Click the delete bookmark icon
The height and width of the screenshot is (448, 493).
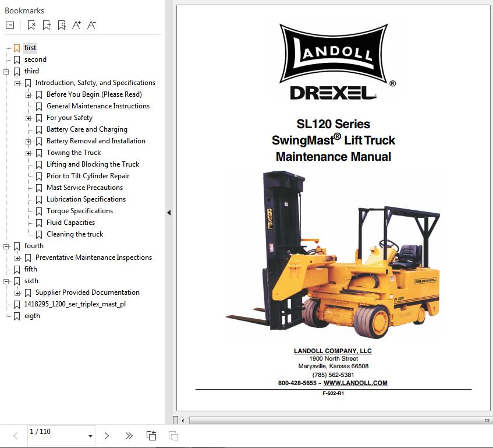pos(31,25)
